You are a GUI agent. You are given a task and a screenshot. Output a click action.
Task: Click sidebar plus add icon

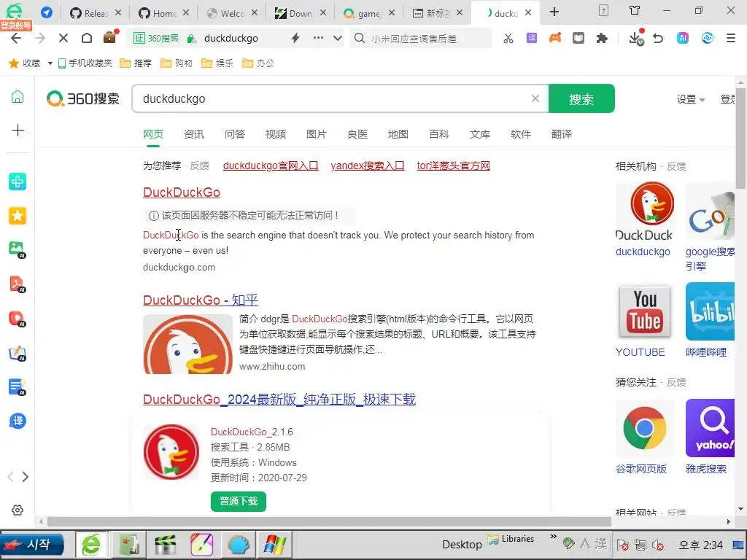click(18, 130)
